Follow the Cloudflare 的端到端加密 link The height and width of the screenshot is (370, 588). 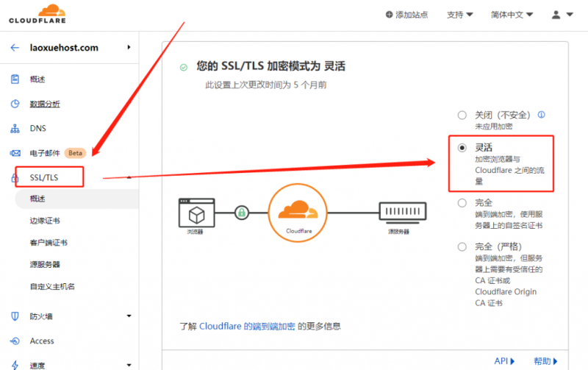pyautogui.click(x=247, y=327)
